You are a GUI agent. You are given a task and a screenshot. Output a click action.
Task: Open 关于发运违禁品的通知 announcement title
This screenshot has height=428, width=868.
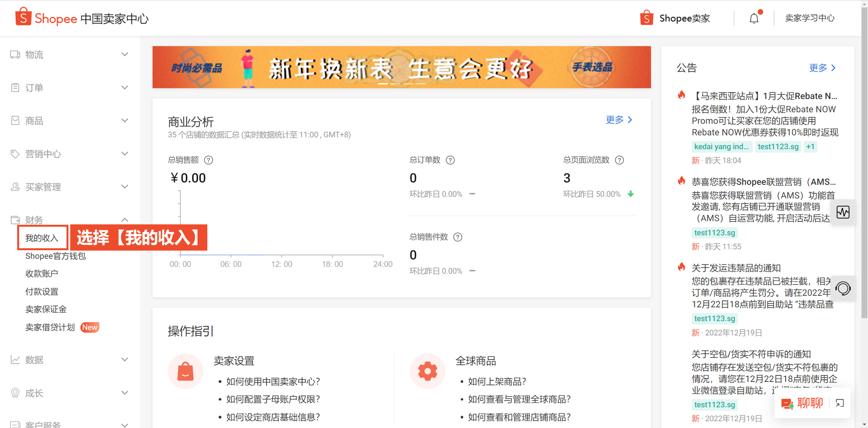point(736,268)
